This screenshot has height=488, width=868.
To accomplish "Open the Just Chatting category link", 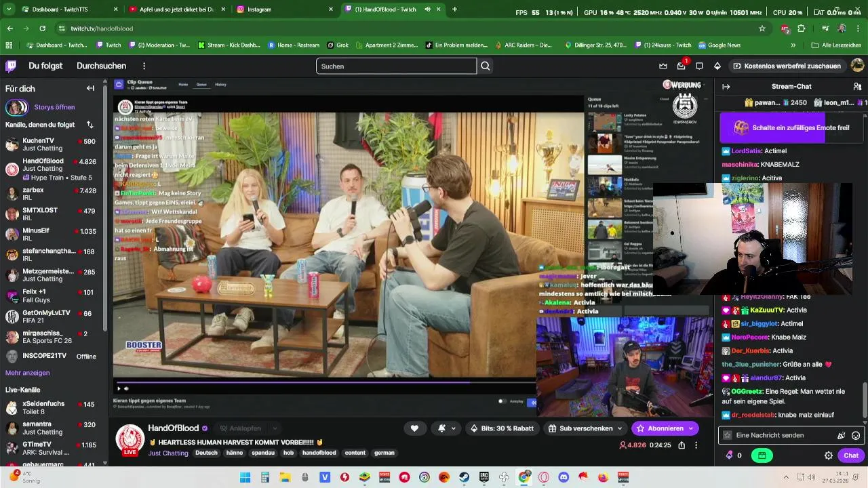I will tap(168, 453).
